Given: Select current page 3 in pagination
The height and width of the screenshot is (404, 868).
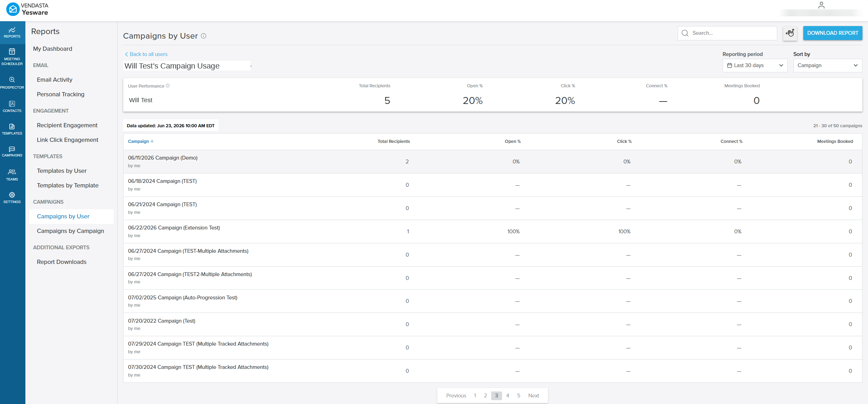Looking at the screenshot, I should coord(496,396).
